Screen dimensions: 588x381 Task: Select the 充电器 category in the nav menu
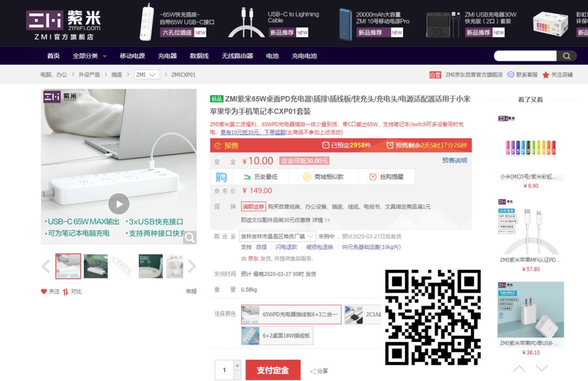coord(167,56)
